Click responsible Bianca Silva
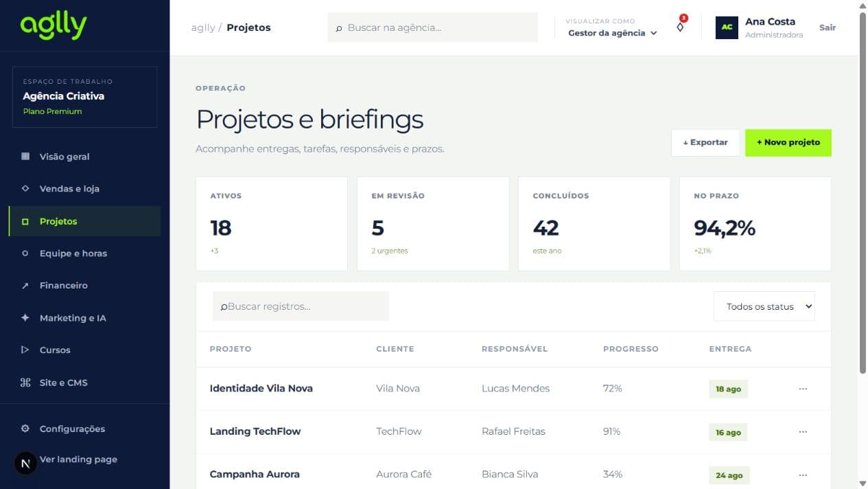Screen dimensions: 868x489 pyautogui.click(x=510, y=475)
